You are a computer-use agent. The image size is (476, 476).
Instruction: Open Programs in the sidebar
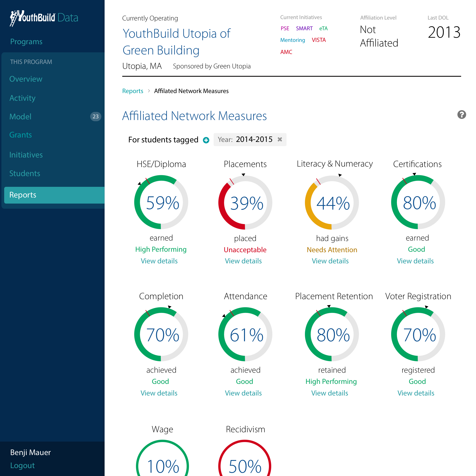(26, 41)
